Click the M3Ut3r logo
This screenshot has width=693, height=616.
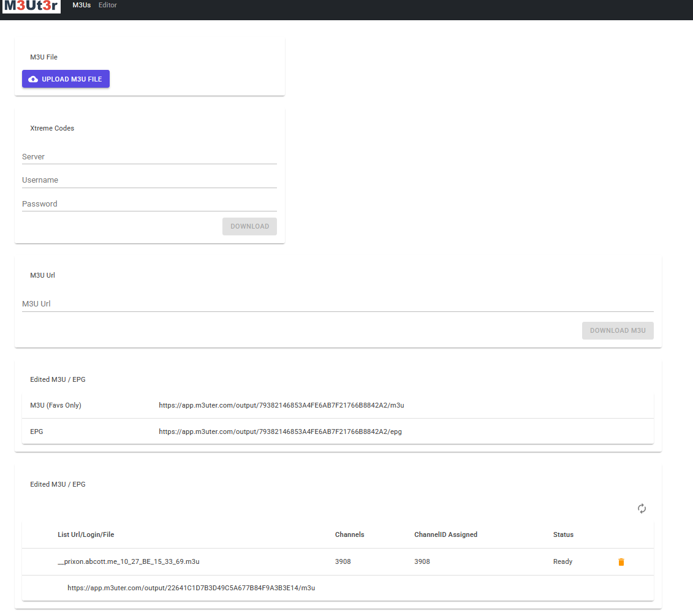pos(31,7)
